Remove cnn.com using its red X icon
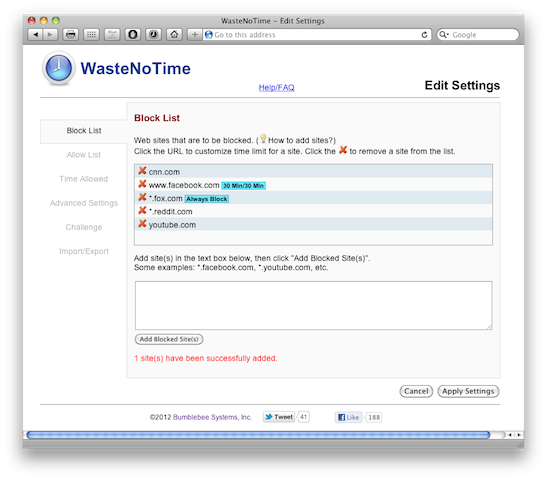 142,171
